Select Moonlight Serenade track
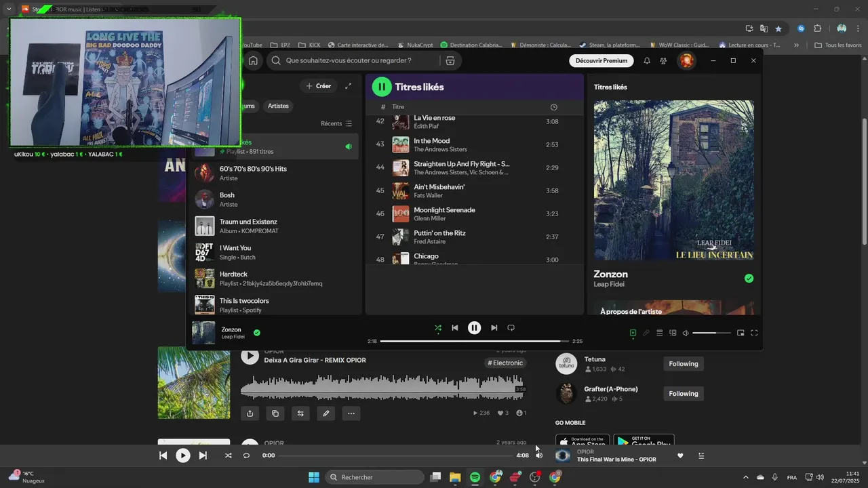868x488 pixels. tap(473, 213)
